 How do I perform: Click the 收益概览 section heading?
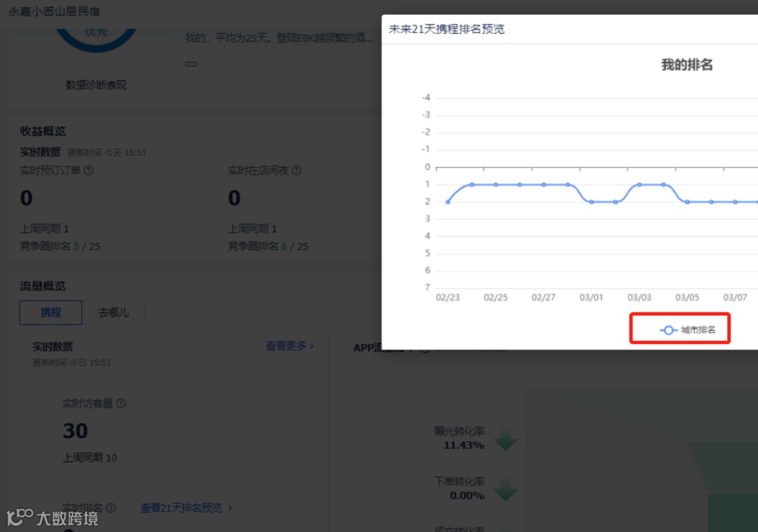click(43, 131)
